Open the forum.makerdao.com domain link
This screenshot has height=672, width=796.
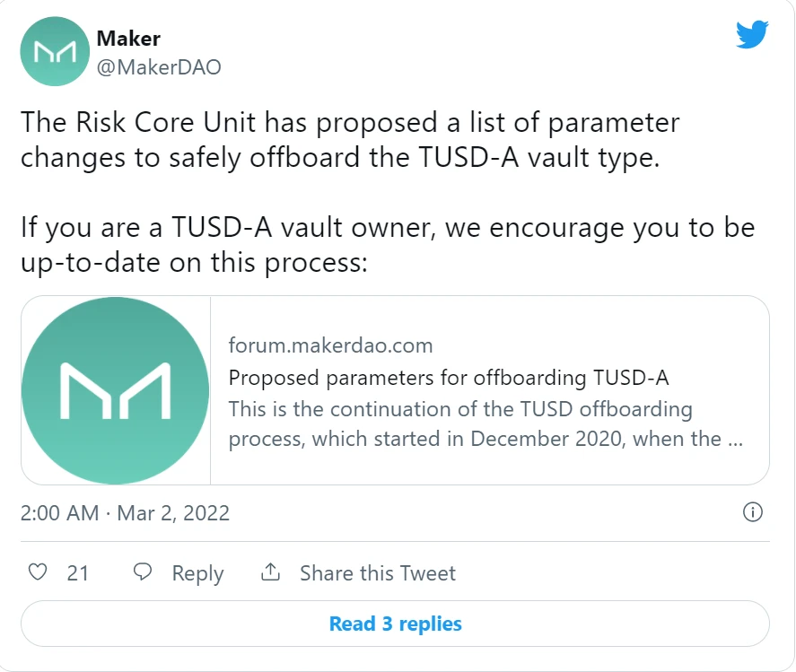tap(330, 345)
